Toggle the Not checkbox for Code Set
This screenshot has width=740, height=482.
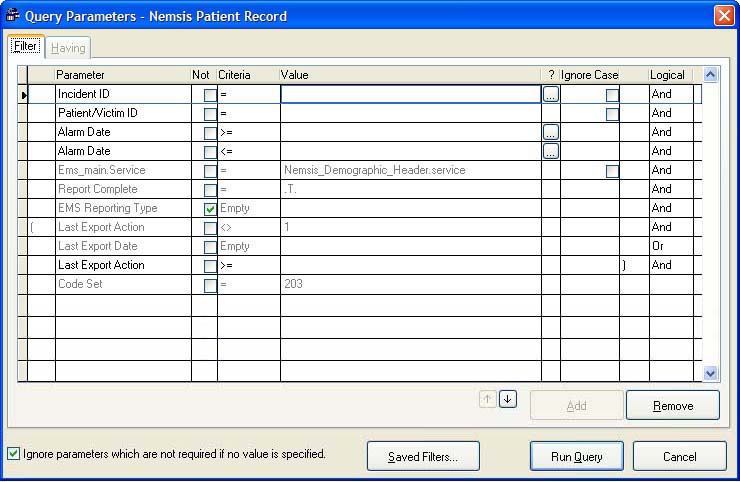[x=210, y=285]
